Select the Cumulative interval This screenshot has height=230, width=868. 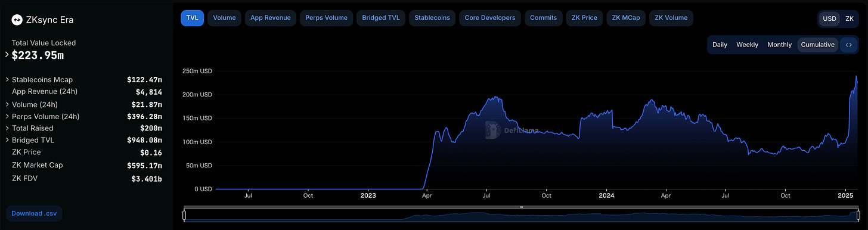[817, 45]
